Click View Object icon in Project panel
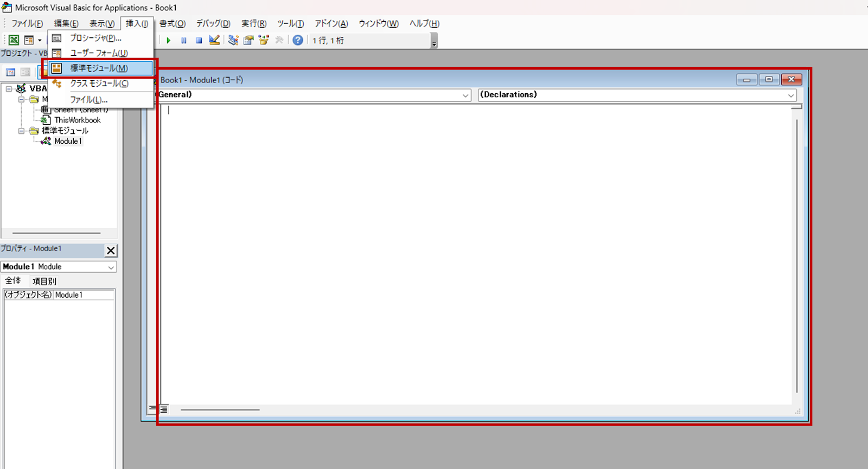 point(25,72)
